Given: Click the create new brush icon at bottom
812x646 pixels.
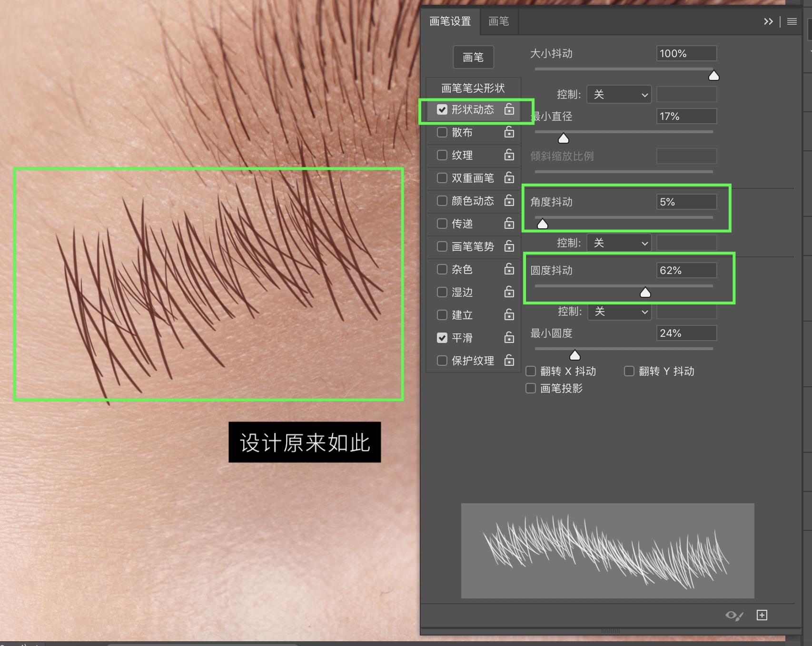Looking at the screenshot, I should click(762, 615).
